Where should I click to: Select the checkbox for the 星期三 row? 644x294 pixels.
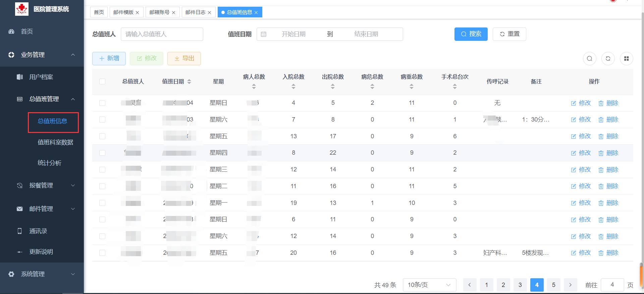tap(102, 170)
